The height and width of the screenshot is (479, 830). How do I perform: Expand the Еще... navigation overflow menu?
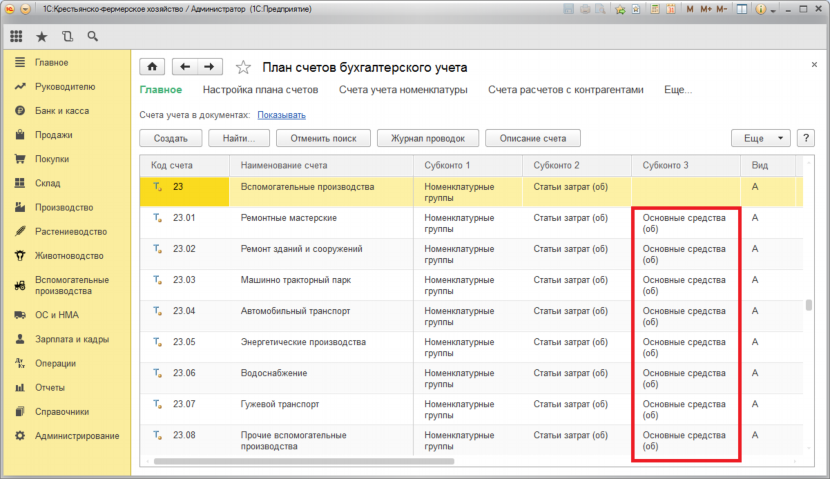click(x=677, y=90)
